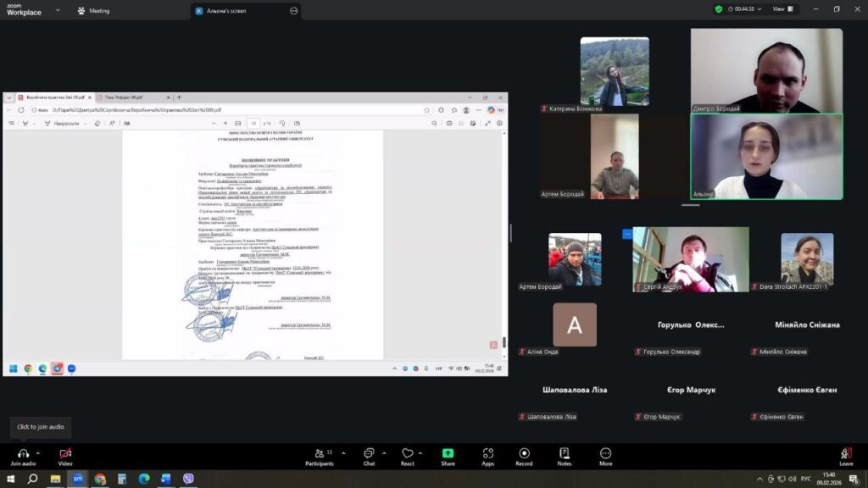
Task: Switch to the Meeting tab
Action: [93, 11]
